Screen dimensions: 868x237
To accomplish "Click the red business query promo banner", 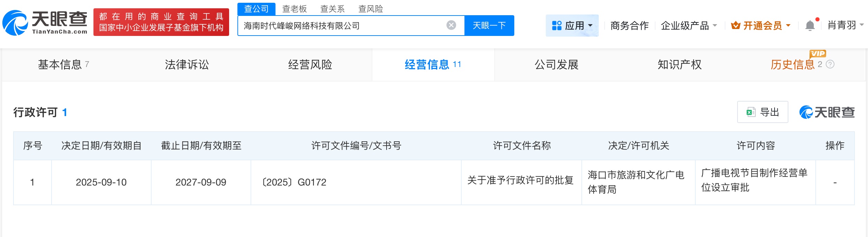I will point(161,22).
